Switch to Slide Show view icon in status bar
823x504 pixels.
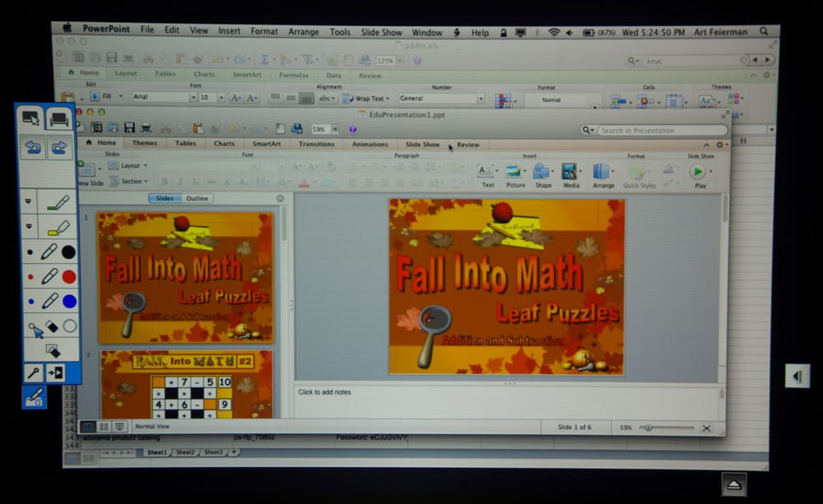(x=119, y=427)
